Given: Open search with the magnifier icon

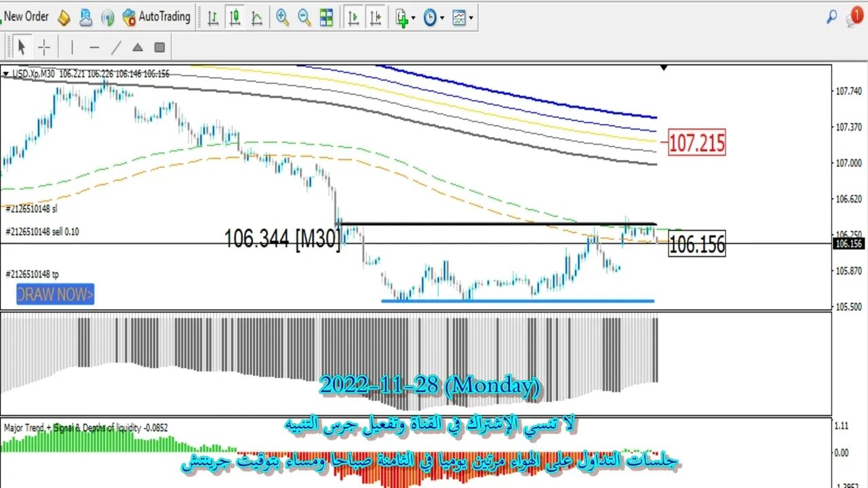Looking at the screenshot, I should [x=832, y=17].
